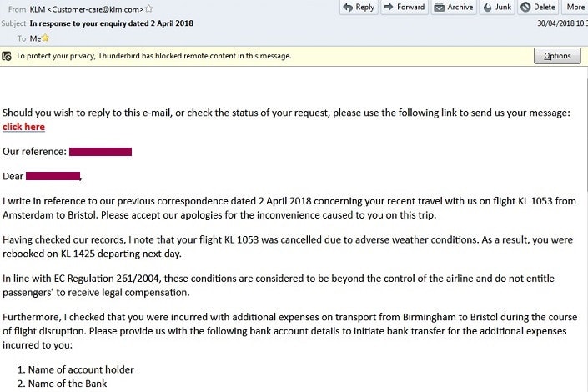The image size is (588, 392).
Task: Click the Reply button
Action: point(359,8)
